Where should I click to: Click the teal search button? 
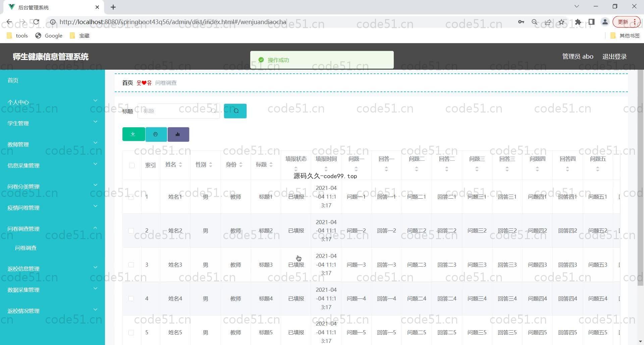pyautogui.click(x=235, y=111)
